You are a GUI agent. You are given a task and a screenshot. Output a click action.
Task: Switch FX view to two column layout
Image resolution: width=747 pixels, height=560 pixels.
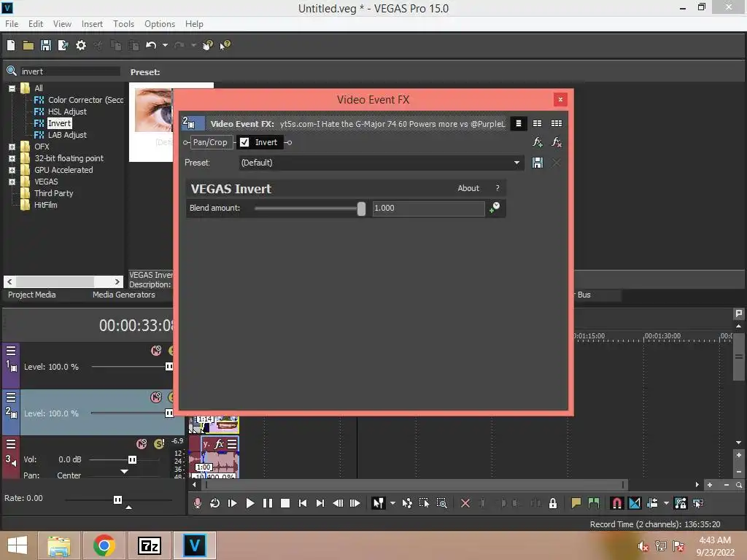(537, 123)
